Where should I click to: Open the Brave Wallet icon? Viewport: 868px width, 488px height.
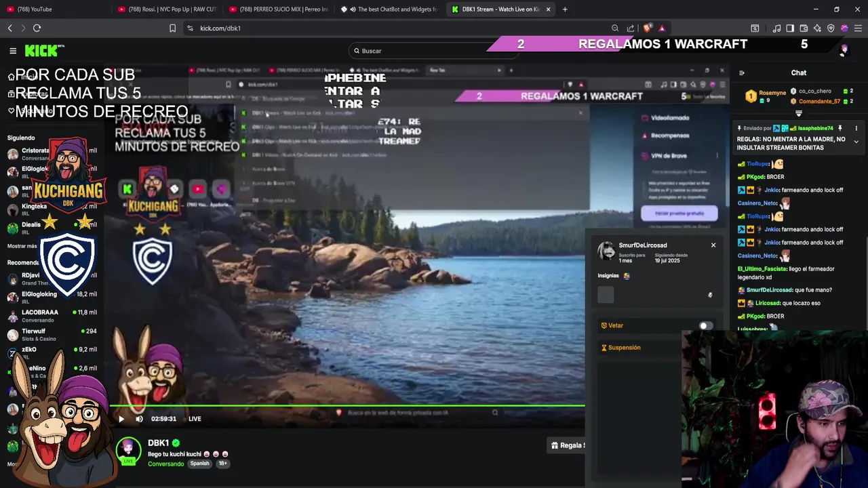click(804, 28)
